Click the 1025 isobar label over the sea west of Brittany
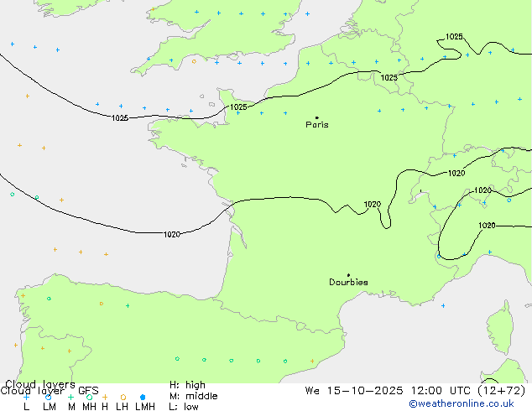Screen dimensions: 532x411 120,118
